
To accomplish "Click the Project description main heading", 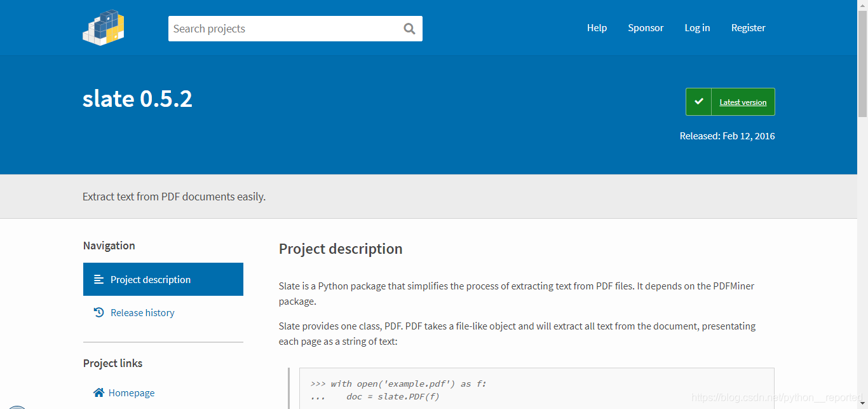I will (x=341, y=249).
